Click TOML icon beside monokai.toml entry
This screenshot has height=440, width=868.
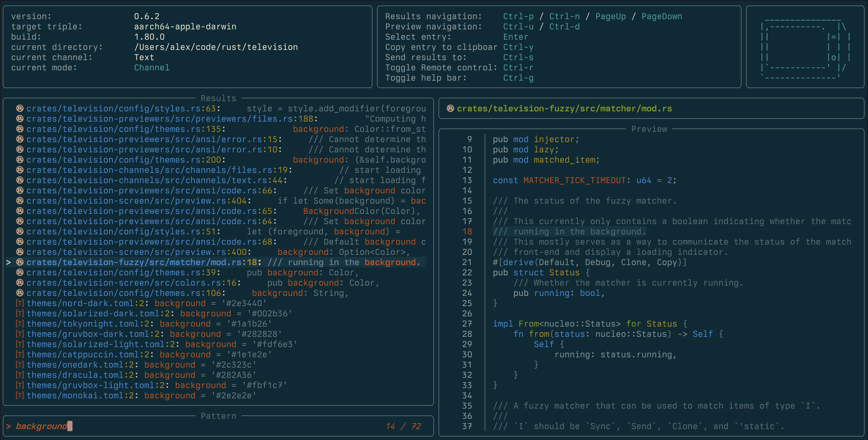coord(20,396)
